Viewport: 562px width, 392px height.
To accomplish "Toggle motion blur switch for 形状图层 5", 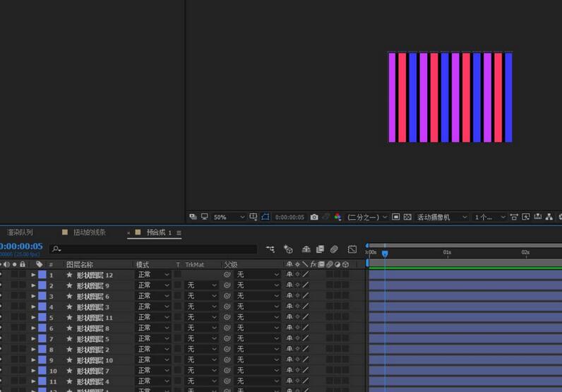I will coord(330,338).
